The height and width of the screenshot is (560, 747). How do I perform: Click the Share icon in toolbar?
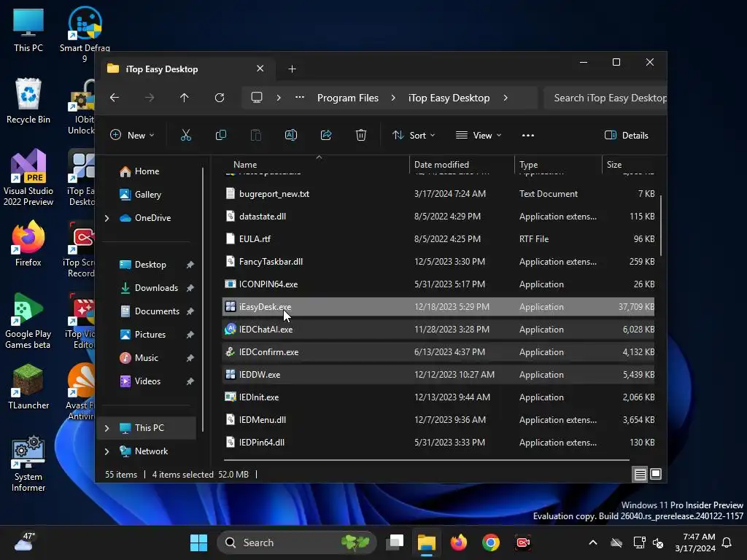326,135
